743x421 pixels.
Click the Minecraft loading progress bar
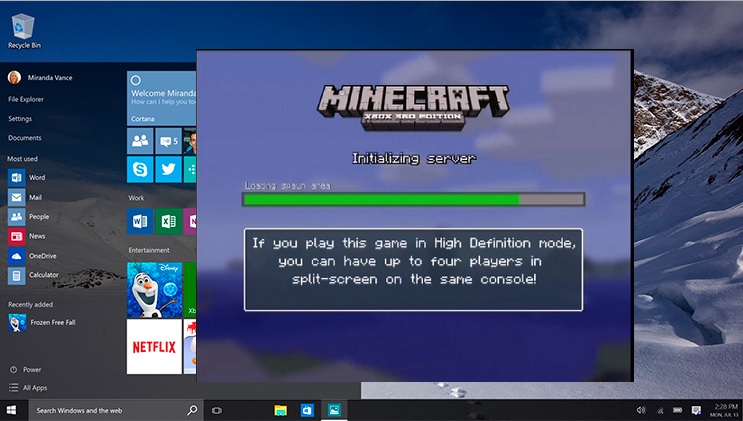(x=414, y=199)
